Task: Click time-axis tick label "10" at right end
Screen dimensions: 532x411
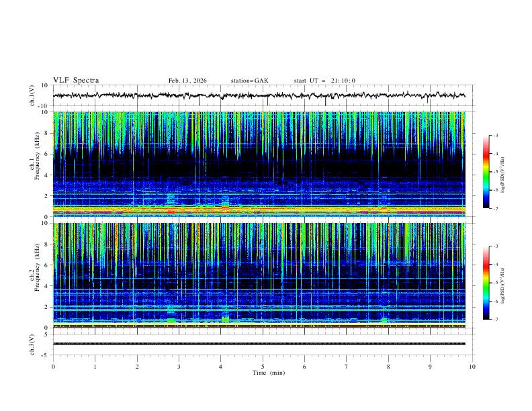Action: point(472,367)
